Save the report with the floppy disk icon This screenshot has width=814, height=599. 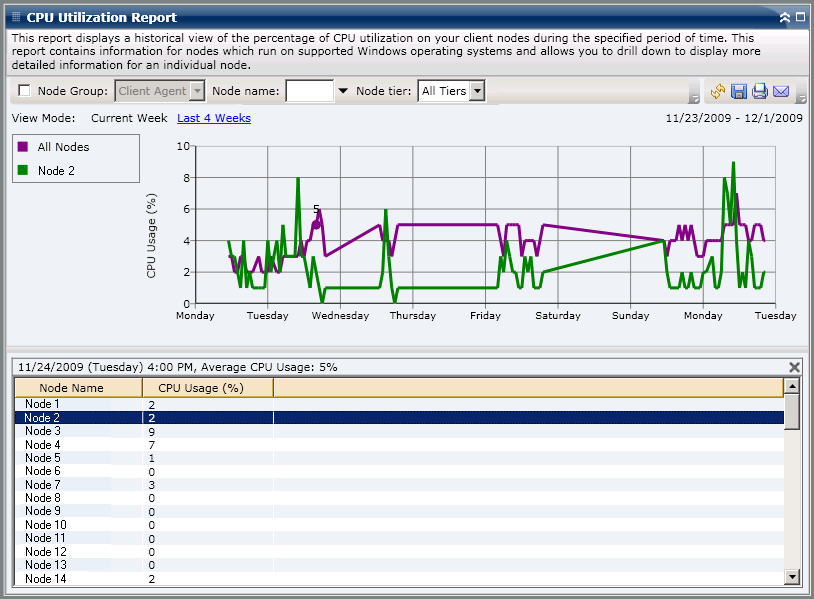(x=739, y=92)
